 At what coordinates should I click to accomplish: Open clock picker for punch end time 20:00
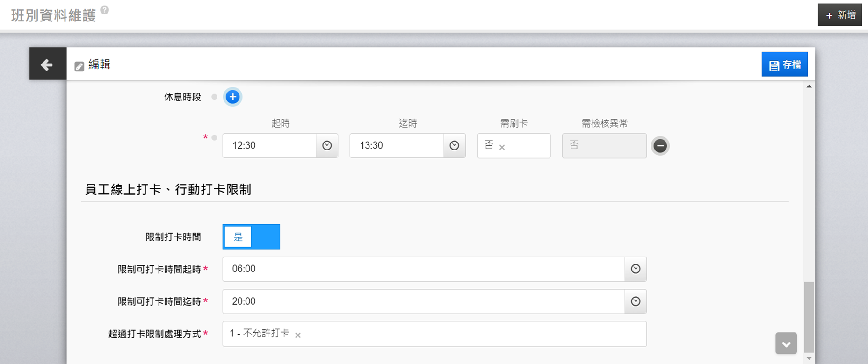(x=636, y=301)
